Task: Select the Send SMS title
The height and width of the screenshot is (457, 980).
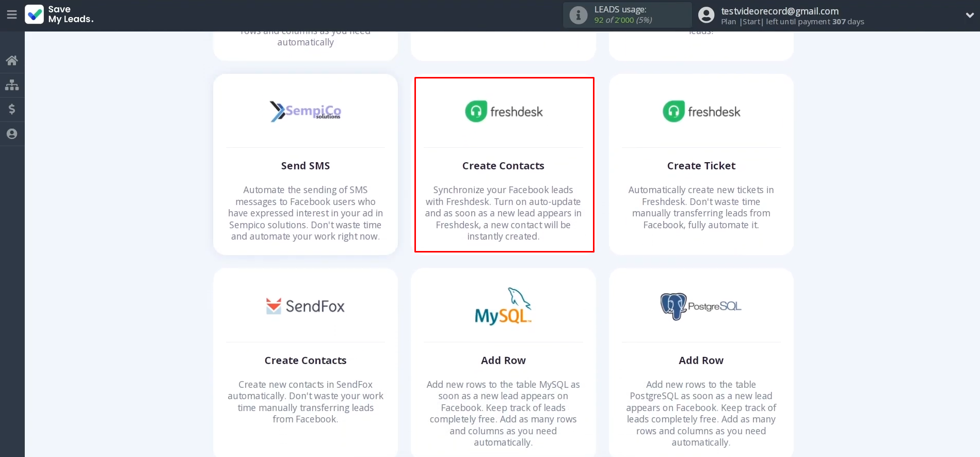Action: click(x=306, y=166)
